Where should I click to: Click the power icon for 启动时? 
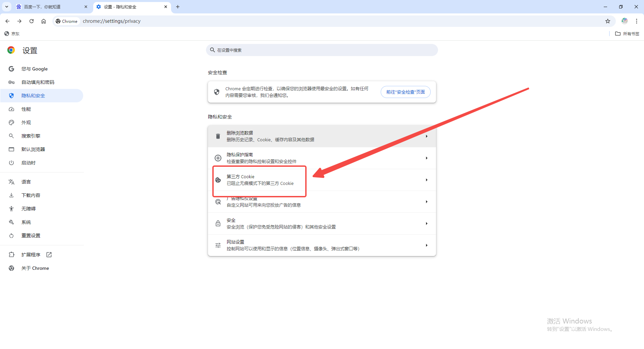click(11, 163)
